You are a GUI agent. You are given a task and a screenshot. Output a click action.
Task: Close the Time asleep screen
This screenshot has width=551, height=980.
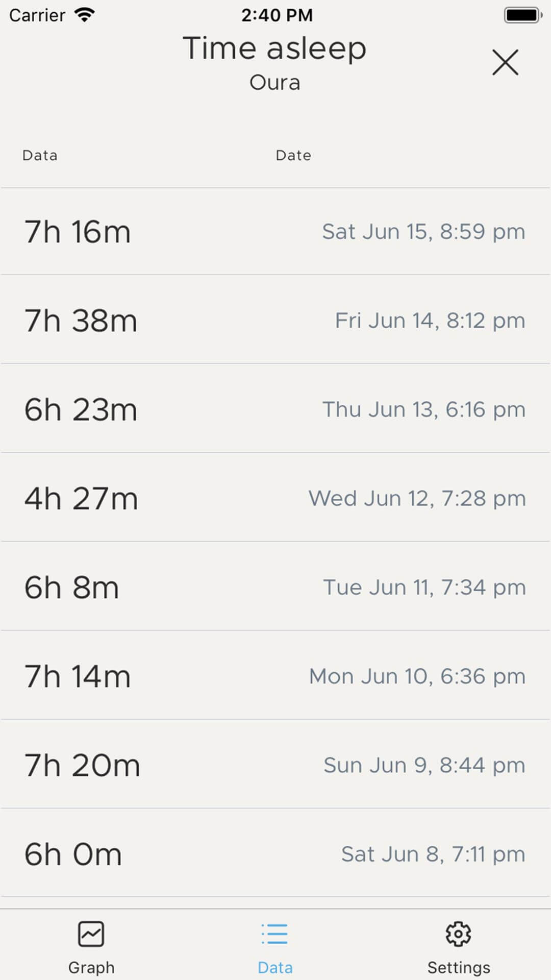[505, 62]
